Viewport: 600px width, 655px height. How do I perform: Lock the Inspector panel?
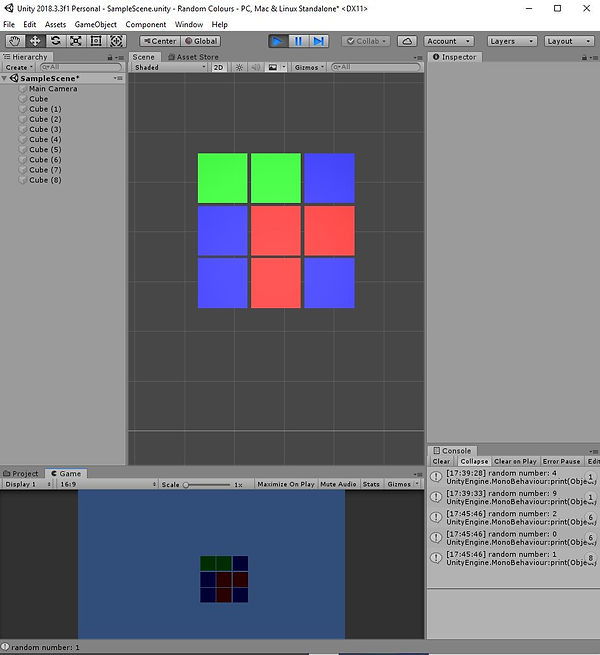(x=584, y=57)
